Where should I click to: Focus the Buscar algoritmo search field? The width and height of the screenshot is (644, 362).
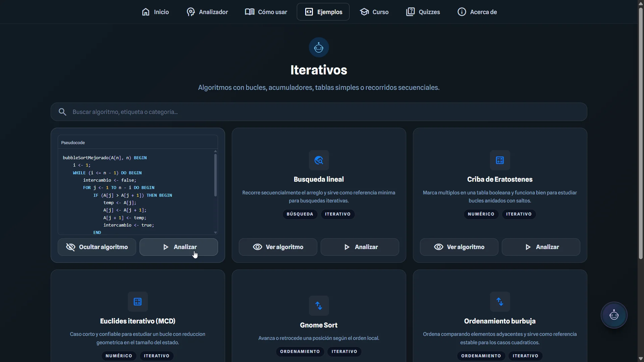tap(319, 112)
